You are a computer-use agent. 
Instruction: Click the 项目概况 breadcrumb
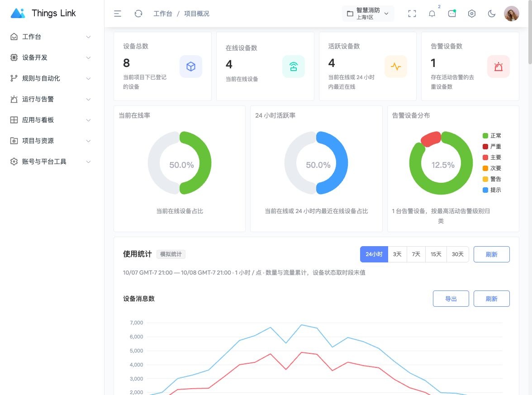pyautogui.click(x=197, y=14)
